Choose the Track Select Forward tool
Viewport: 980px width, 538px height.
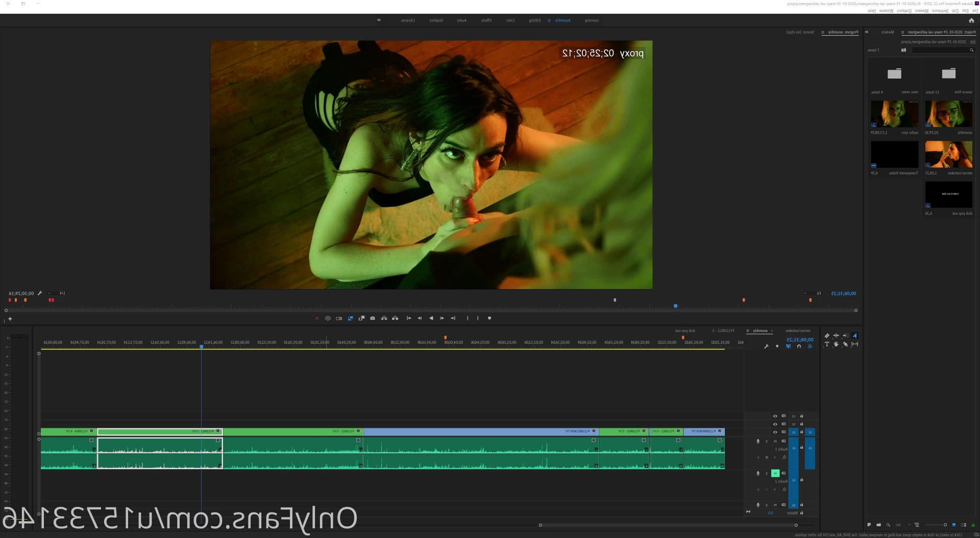(846, 336)
